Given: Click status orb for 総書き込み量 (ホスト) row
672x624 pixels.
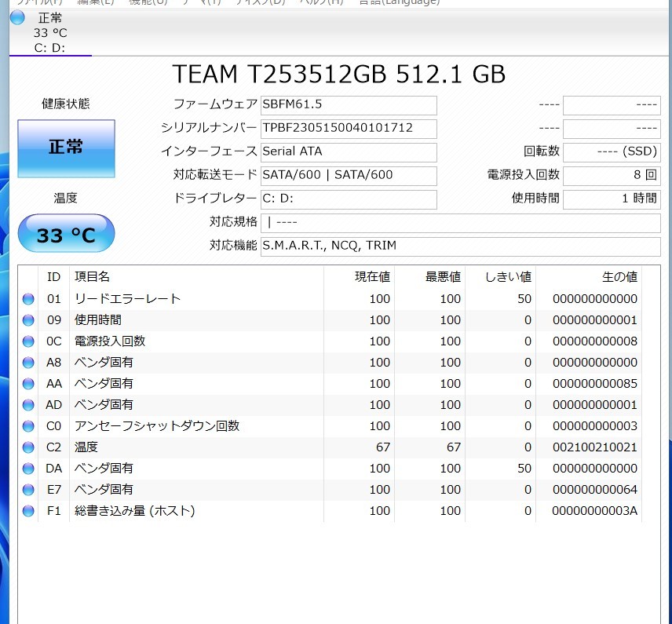Looking at the screenshot, I should (x=29, y=511).
